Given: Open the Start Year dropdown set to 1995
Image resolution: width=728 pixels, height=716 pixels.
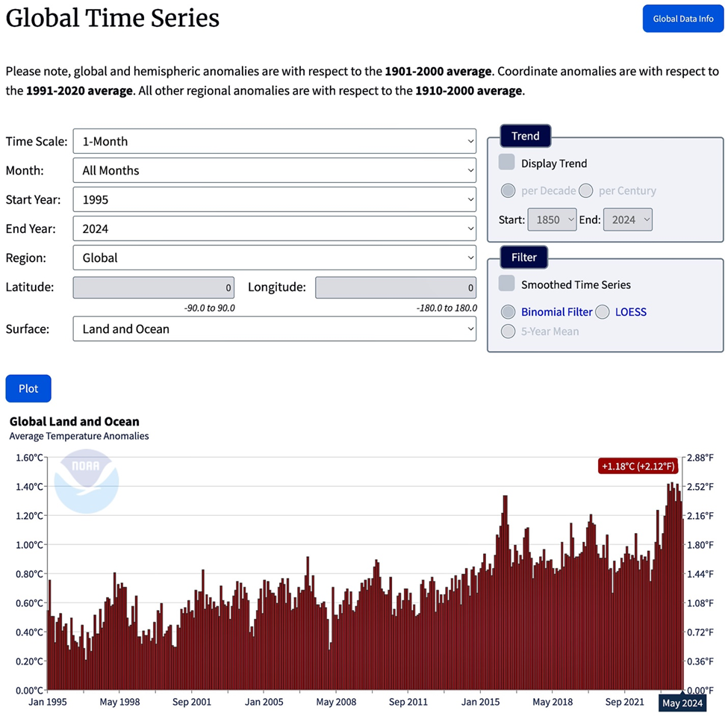Looking at the screenshot, I should pos(274,199).
